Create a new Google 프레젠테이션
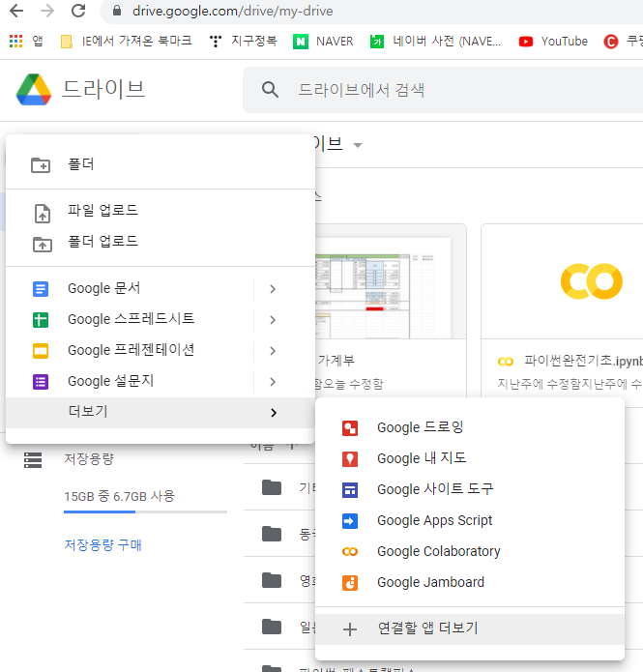 point(130,350)
